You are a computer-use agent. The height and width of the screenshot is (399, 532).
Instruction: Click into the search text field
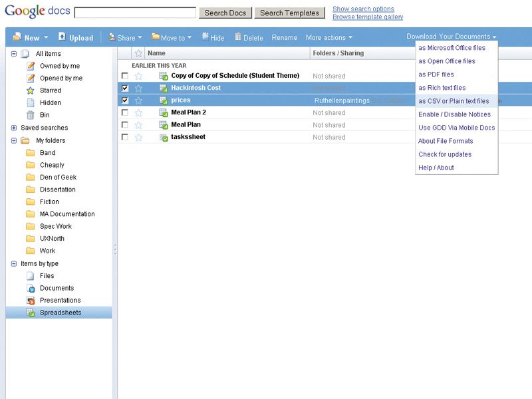[x=135, y=13]
